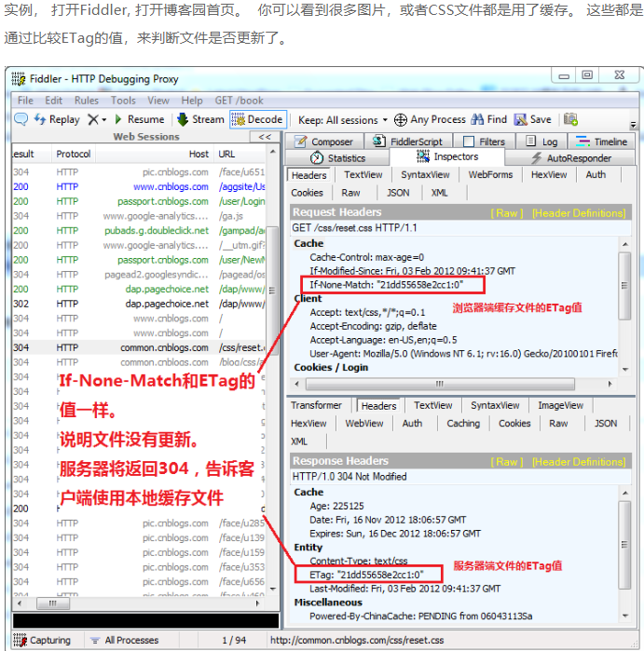Switch to the Inspectors tab
Image resolution: width=644 pixels, height=651 pixels.
tap(447, 157)
